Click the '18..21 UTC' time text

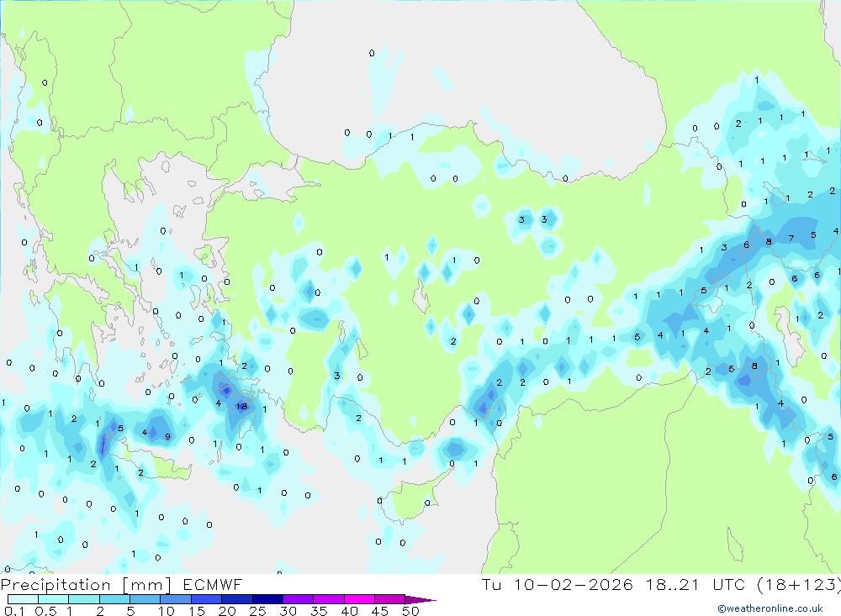(x=696, y=585)
